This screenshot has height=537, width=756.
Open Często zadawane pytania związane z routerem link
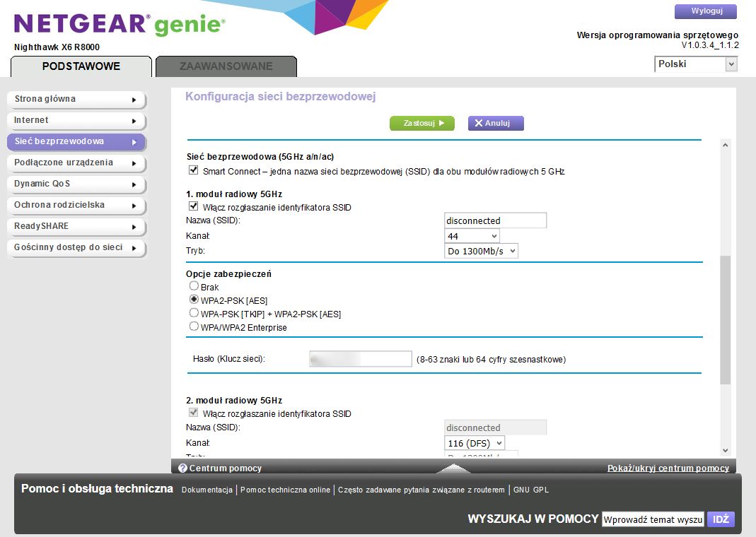point(421,490)
